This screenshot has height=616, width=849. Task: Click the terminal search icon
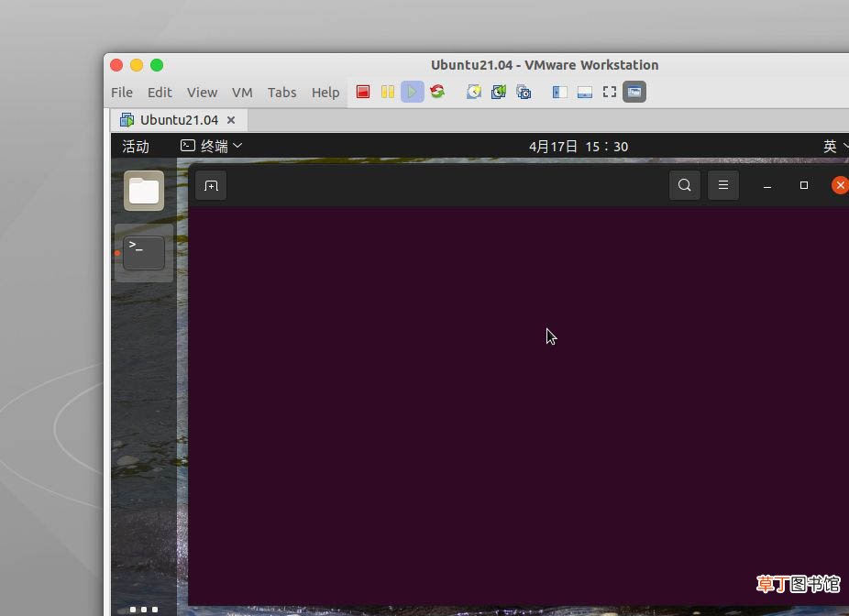point(684,185)
